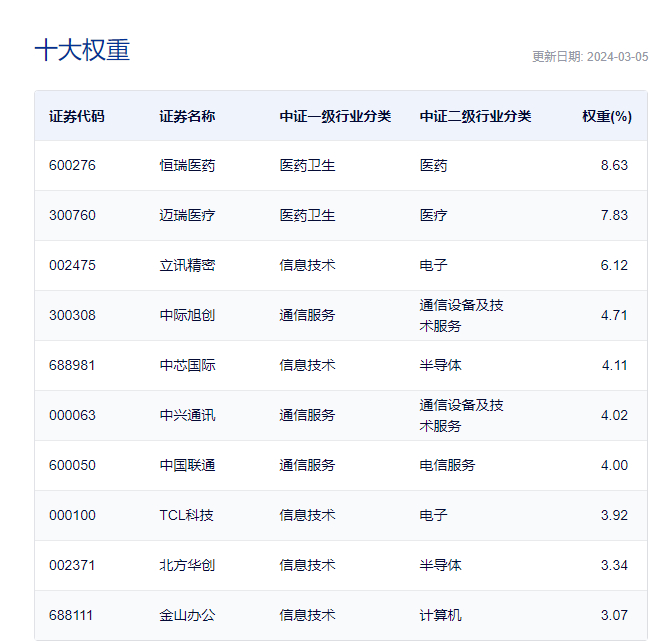Image resolution: width=651 pixels, height=642 pixels.
Task: Select the name TCL科技
Action: pos(186,515)
